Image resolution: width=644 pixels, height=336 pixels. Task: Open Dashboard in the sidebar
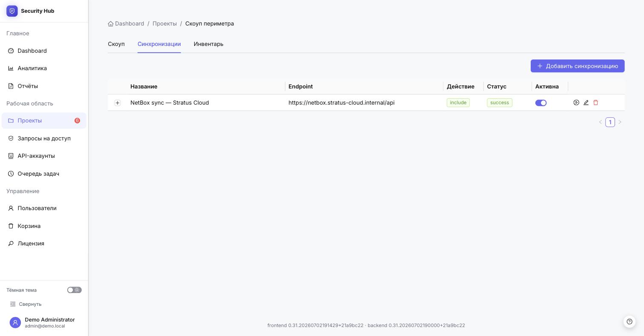(x=44, y=51)
